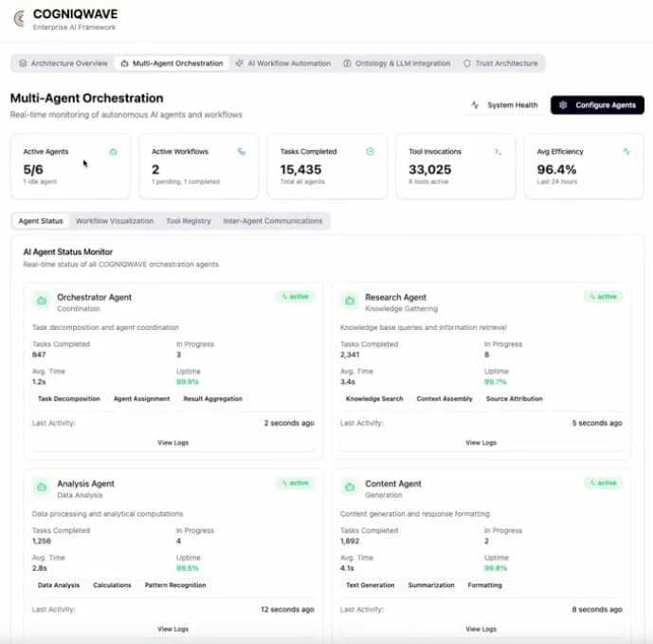Click the gear icon in Configure Agents
The width and height of the screenshot is (653, 644).
(563, 105)
